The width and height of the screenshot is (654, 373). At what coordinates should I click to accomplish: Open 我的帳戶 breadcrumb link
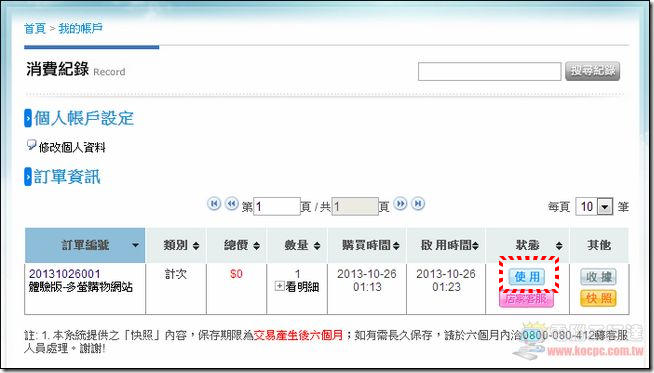click(80, 28)
